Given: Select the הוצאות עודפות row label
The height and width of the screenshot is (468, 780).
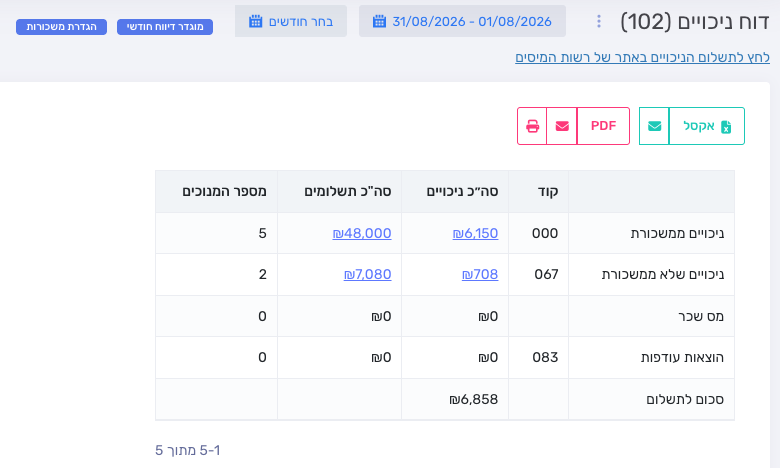Looking at the screenshot, I should point(682,357).
